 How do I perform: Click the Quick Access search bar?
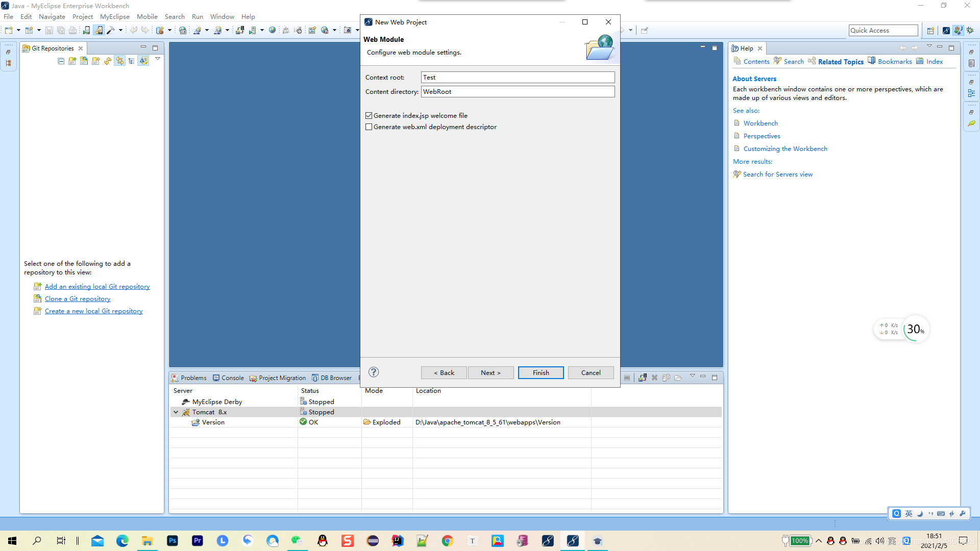[x=883, y=30]
